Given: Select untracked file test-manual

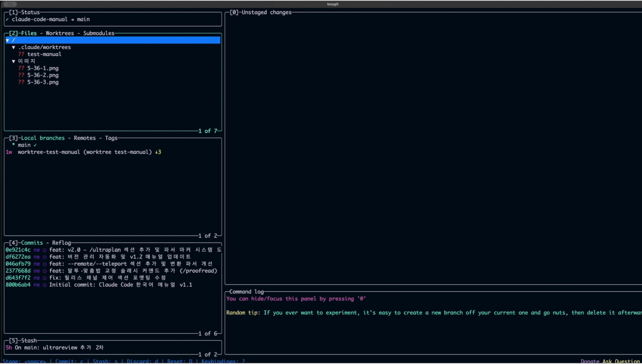Looking at the screenshot, I should [x=44, y=54].
